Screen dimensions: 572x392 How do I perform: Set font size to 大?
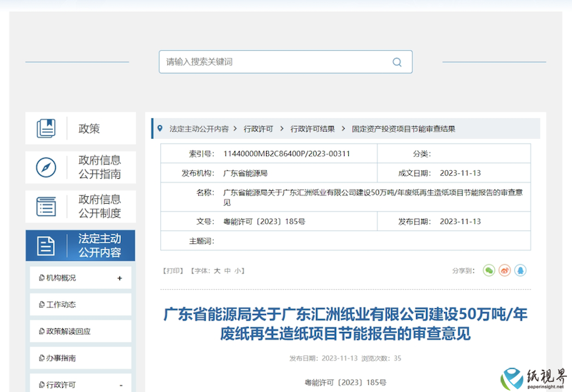(x=217, y=271)
